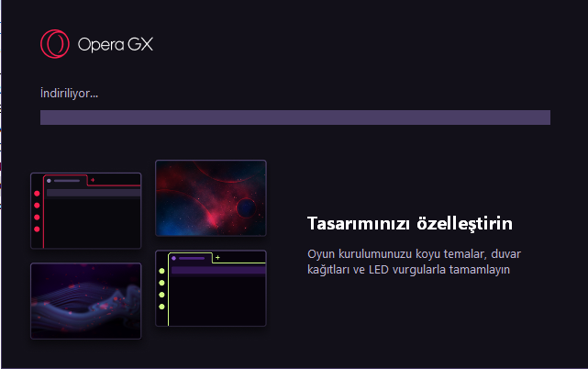Select the purple wave wallpaper thumbnail
The width and height of the screenshot is (588, 369).
[x=86, y=301]
